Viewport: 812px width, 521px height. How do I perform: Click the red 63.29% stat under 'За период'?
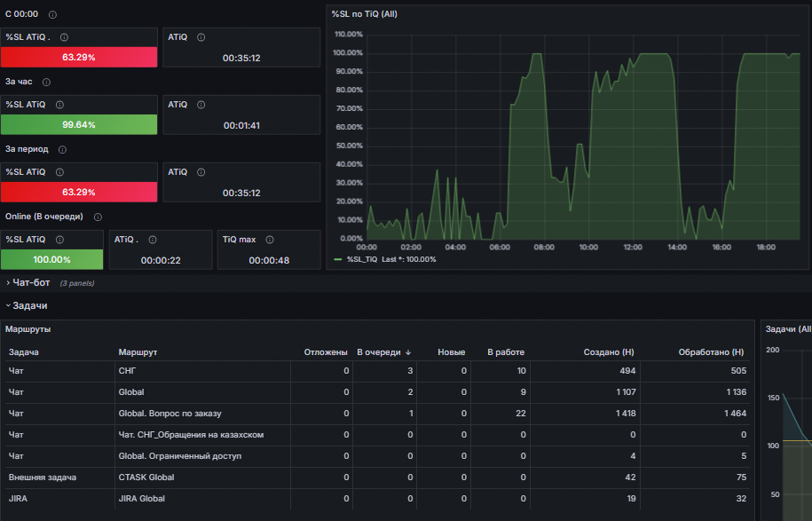pyautogui.click(x=79, y=192)
